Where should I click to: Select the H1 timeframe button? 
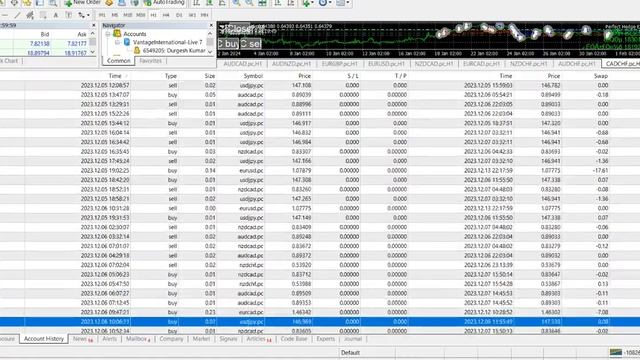153,15
